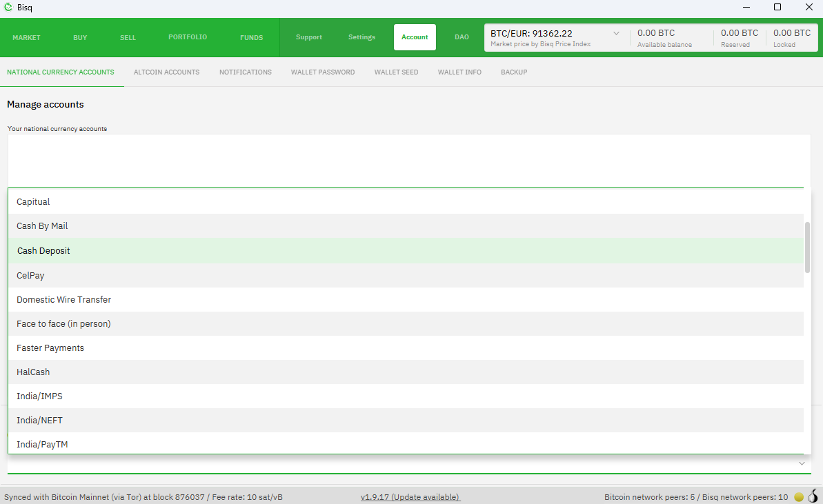
Task: Switch to Altcoin Accounts tab
Action: [166, 72]
